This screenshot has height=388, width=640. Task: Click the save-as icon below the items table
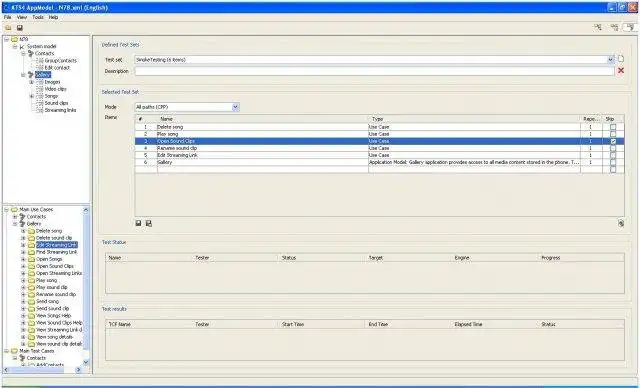[149, 223]
